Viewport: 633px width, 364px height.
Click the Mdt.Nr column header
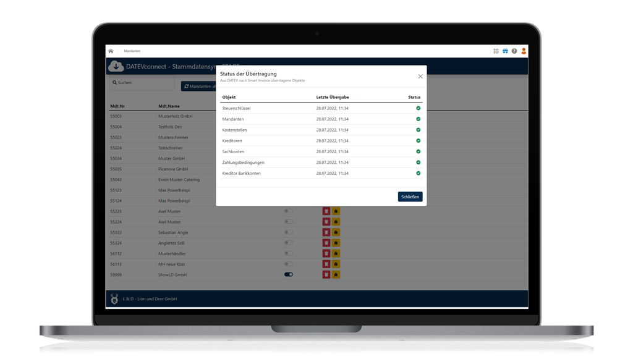point(117,106)
